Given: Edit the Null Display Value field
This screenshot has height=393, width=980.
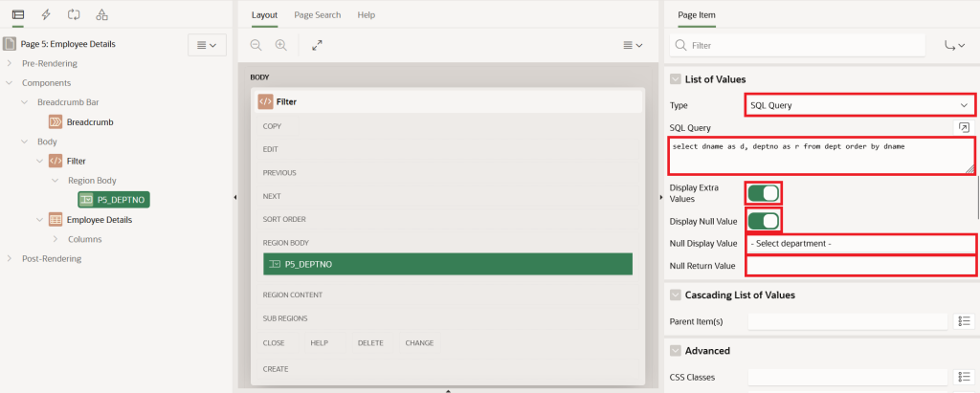Looking at the screenshot, I should point(860,244).
